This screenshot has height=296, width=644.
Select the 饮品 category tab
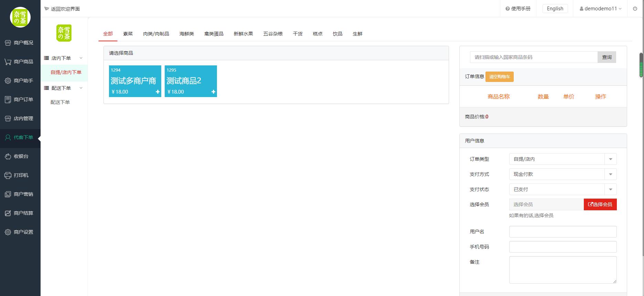click(338, 34)
